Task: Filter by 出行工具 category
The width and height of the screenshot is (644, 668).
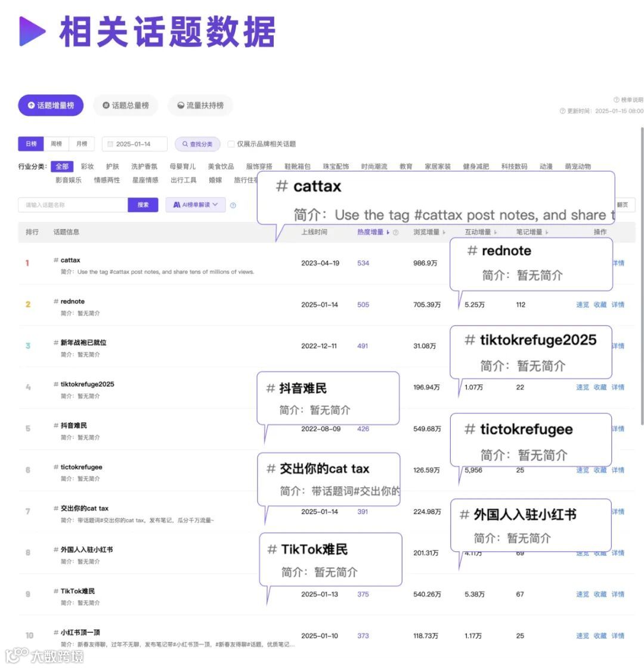Action: 184,180
